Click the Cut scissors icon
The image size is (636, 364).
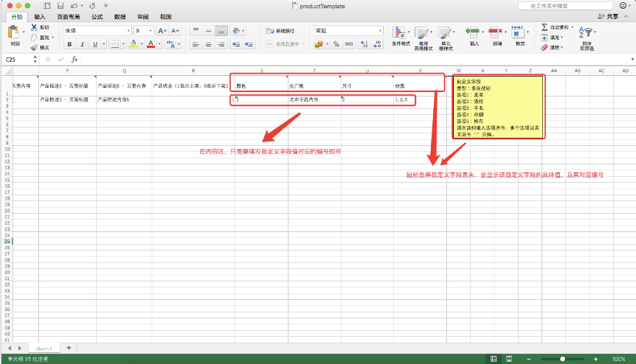(x=34, y=28)
